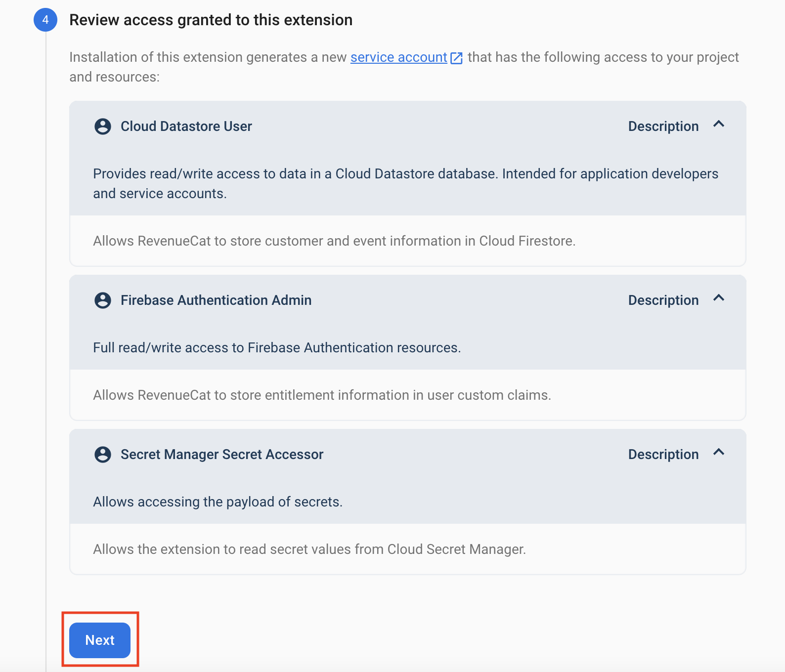Click Description label on Cloud Datastore User row
Viewport: 785px width, 672px height.
point(663,126)
